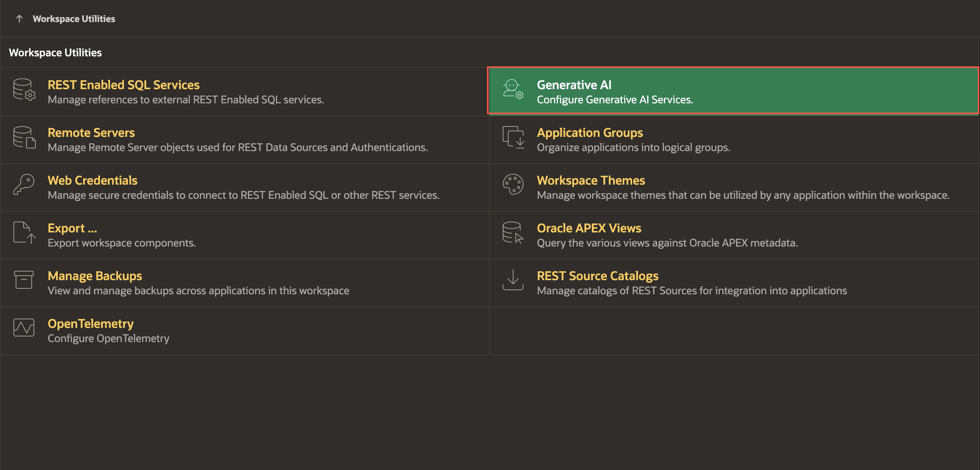The image size is (980, 470).
Task: Click the REST Enabled SQL Services database icon
Action: pyautogui.click(x=24, y=90)
